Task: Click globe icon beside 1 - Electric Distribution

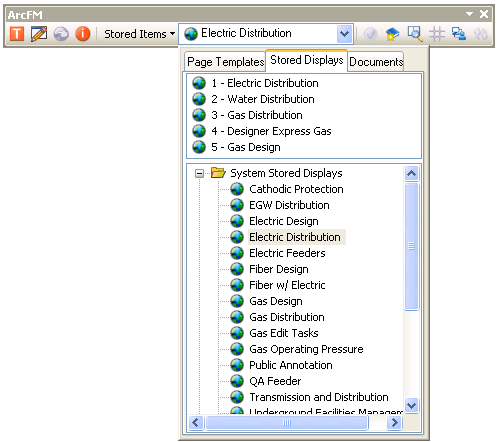Action: pos(199,83)
